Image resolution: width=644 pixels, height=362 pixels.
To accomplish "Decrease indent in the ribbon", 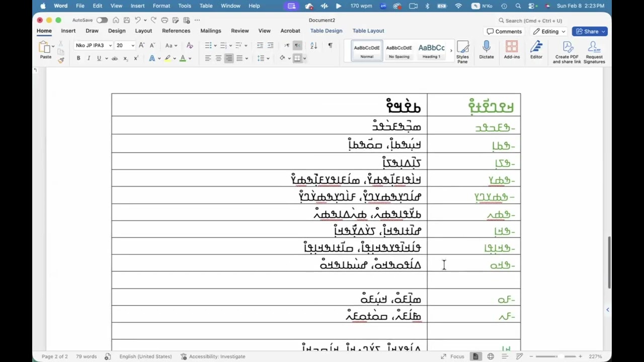I will click(x=260, y=45).
